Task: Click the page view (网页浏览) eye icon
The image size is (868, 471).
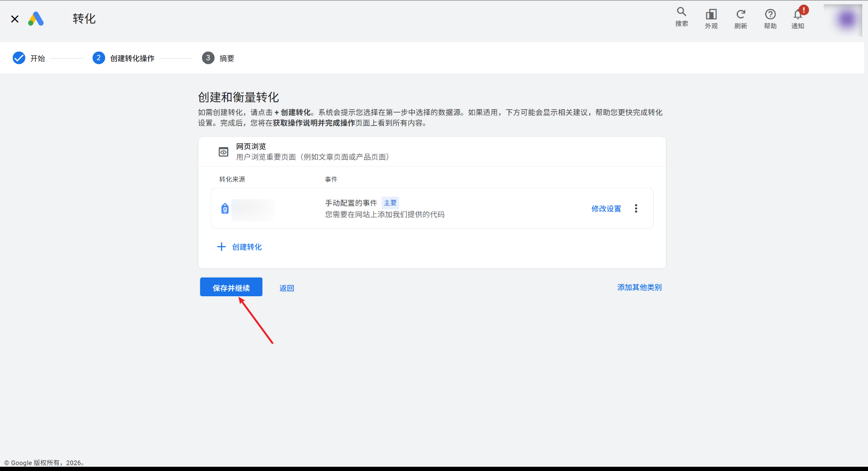Action: [x=223, y=152]
